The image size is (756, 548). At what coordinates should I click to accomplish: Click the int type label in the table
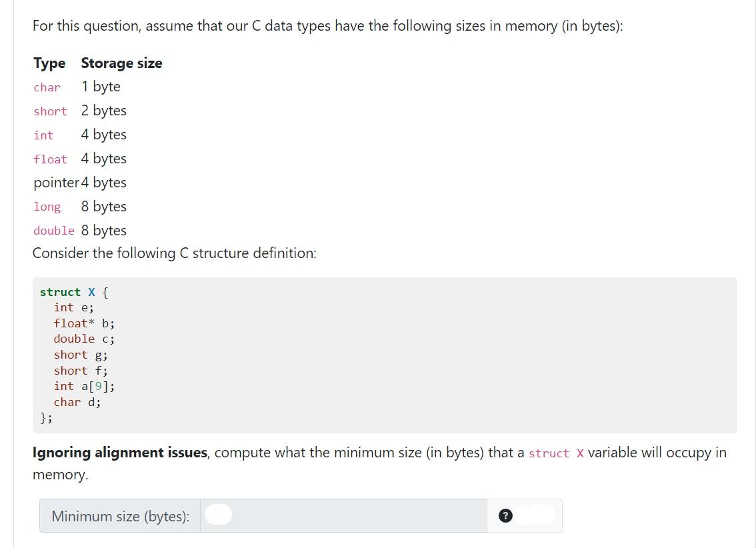click(x=43, y=135)
